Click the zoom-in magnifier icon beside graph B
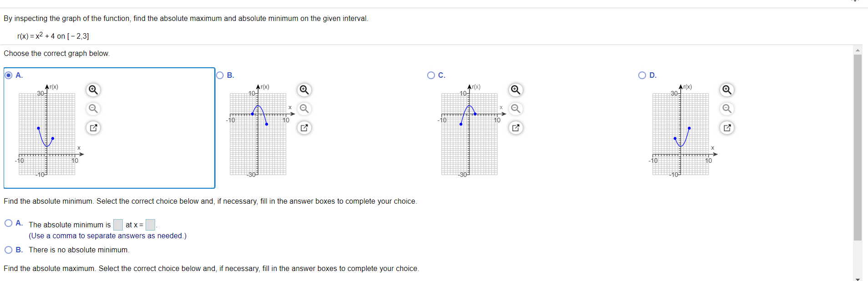868x281 pixels. point(304,90)
